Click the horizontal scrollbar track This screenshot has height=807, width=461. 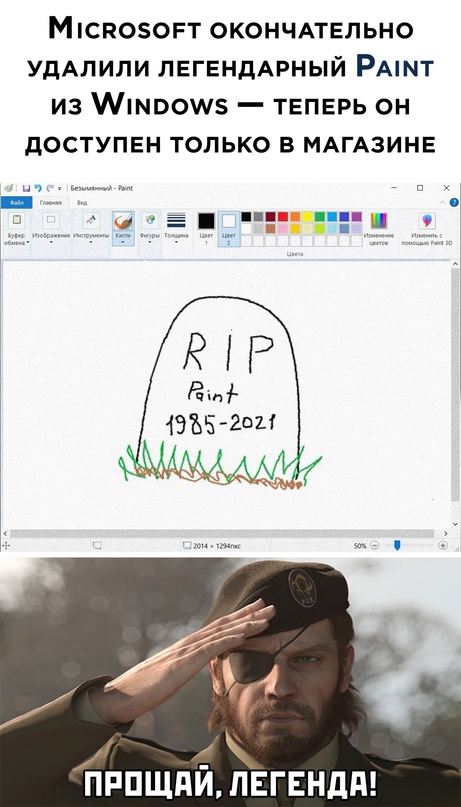(224, 533)
